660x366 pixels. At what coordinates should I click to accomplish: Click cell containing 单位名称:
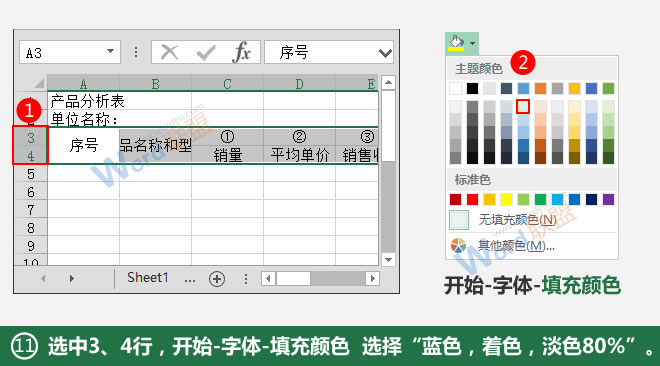[x=84, y=119]
